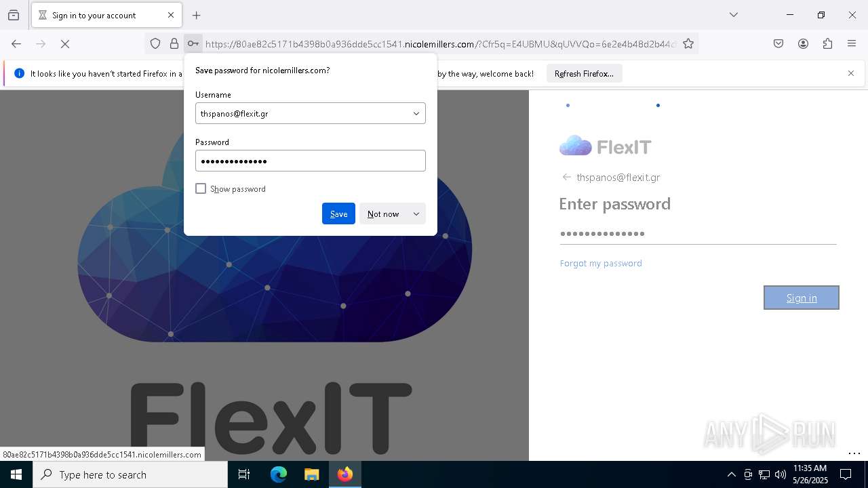Open the Extensions puzzle icon
This screenshot has width=868, height=488.
(x=827, y=43)
